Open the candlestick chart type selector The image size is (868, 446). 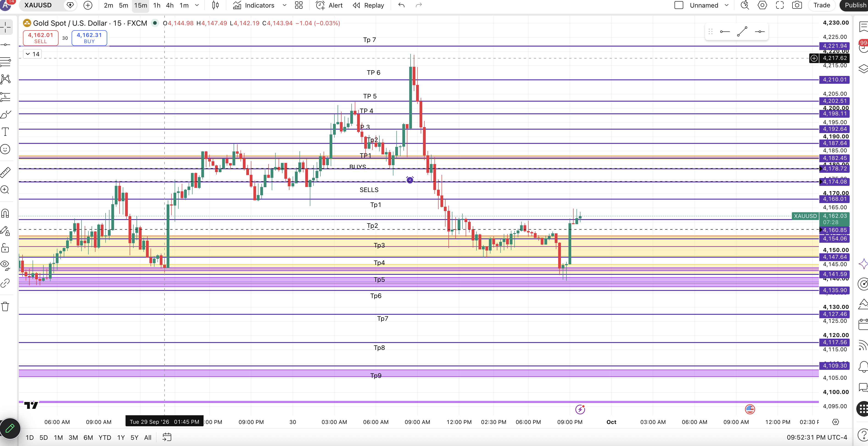tap(215, 5)
